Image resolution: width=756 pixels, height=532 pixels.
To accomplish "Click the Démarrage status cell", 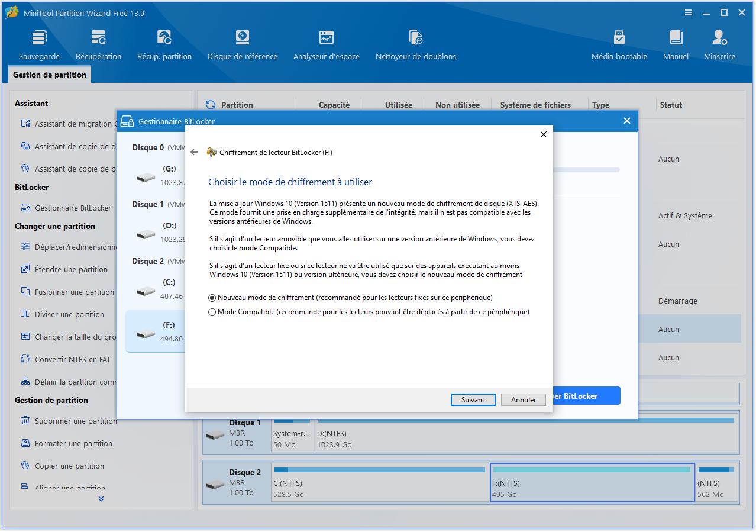I will coord(678,301).
